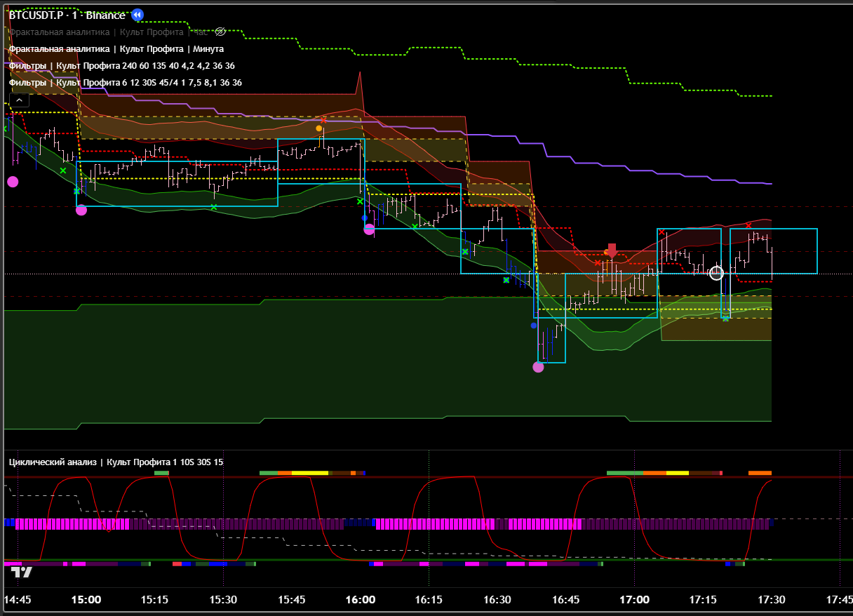Select Фильтры indicator with 6 12 30S parameters
This screenshot has width=853, height=616.
coord(125,82)
